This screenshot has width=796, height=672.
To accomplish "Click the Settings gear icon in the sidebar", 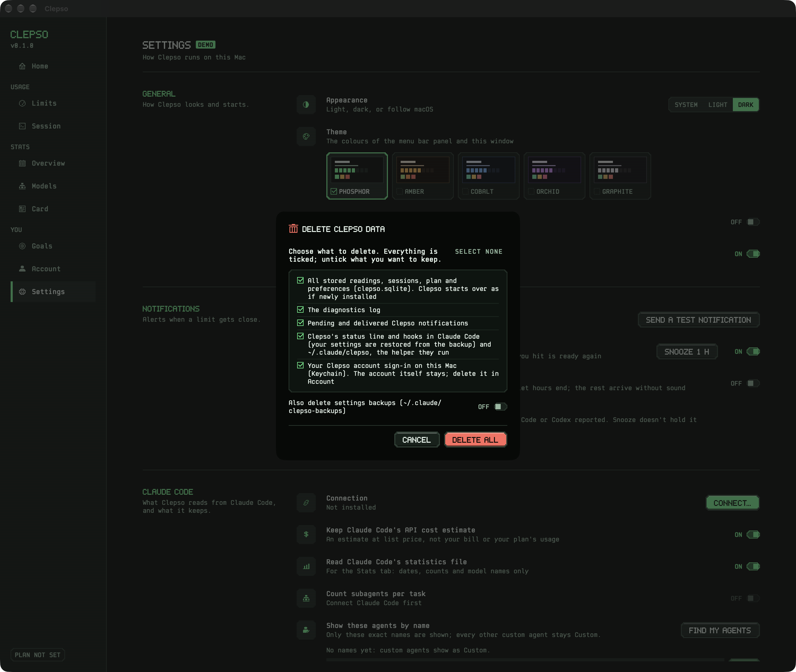I will pos(23,292).
